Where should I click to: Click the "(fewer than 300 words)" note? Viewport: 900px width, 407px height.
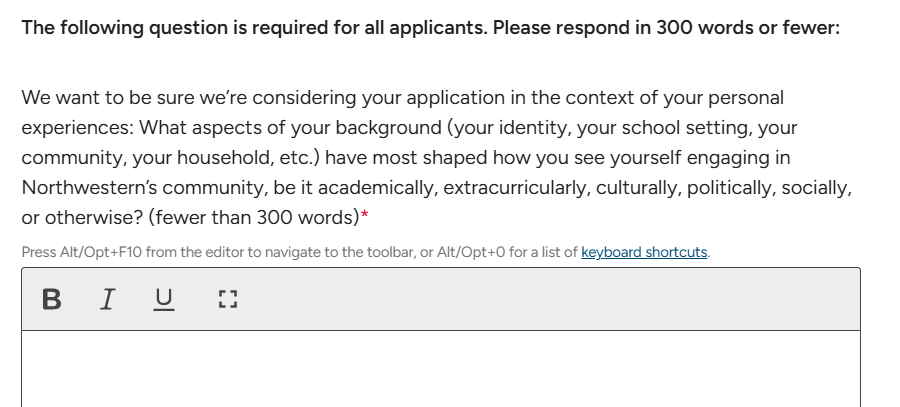coord(254,218)
